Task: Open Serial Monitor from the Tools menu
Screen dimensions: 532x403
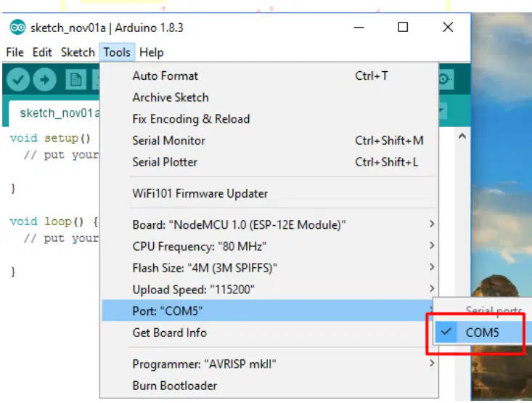Action: coord(270,141)
